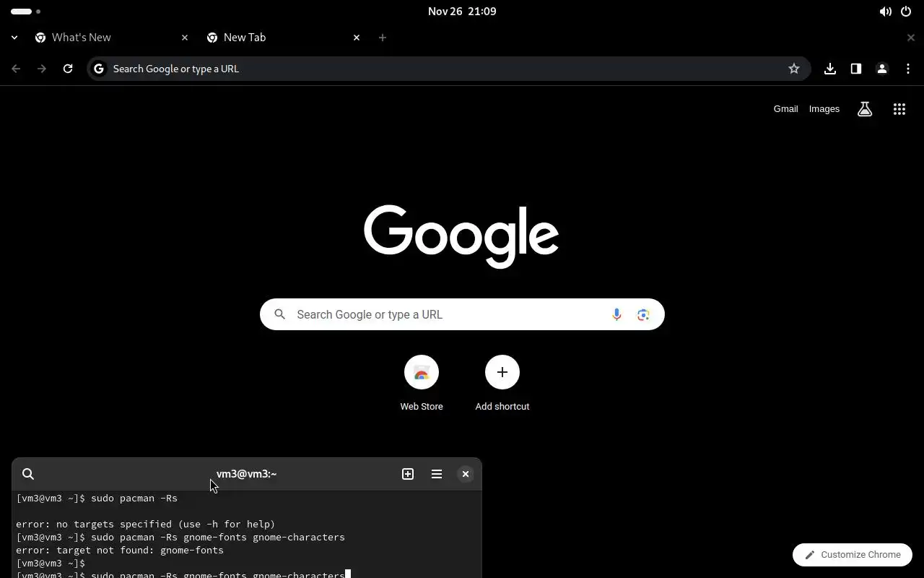924x578 pixels.
Task: Open the Chrome three-dot menu
Action: [x=908, y=69]
